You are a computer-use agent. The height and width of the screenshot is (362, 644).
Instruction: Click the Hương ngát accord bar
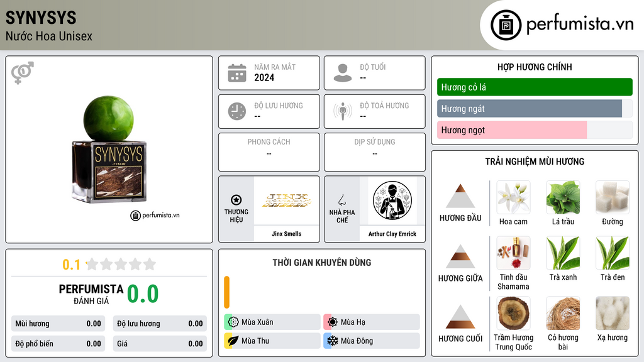pyautogui.click(x=535, y=108)
